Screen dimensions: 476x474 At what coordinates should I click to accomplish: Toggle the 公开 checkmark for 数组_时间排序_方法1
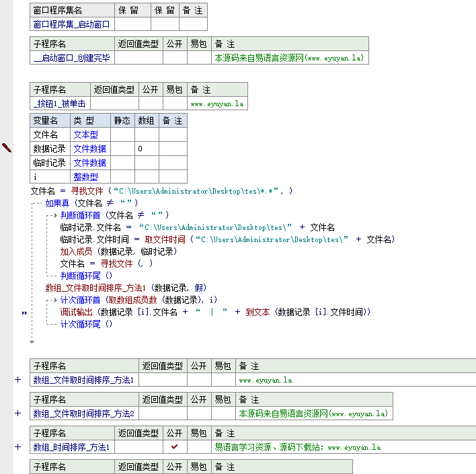pyautogui.click(x=175, y=446)
